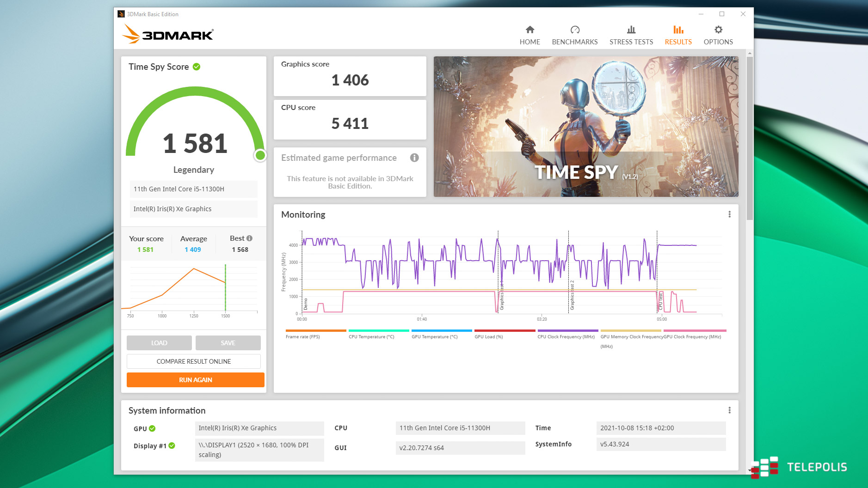This screenshot has width=868, height=488.
Task: Click Compare Result Online button
Action: [x=193, y=361]
